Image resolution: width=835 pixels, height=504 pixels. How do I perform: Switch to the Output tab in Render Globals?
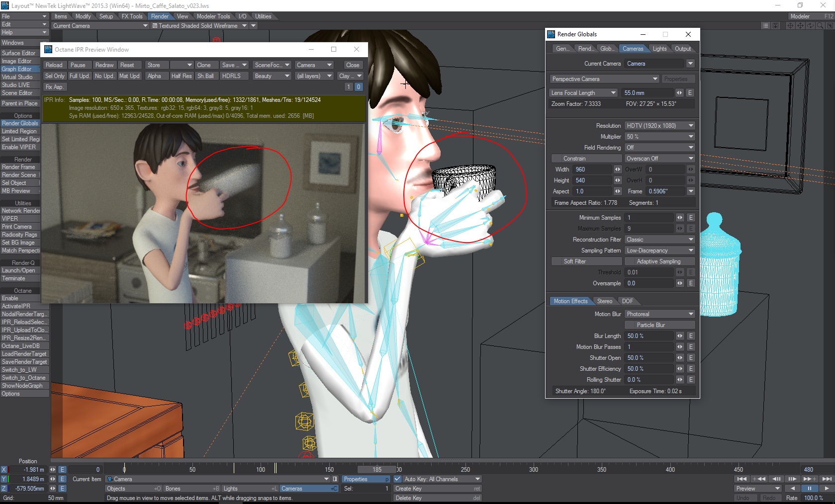pyautogui.click(x=683, y=49)
